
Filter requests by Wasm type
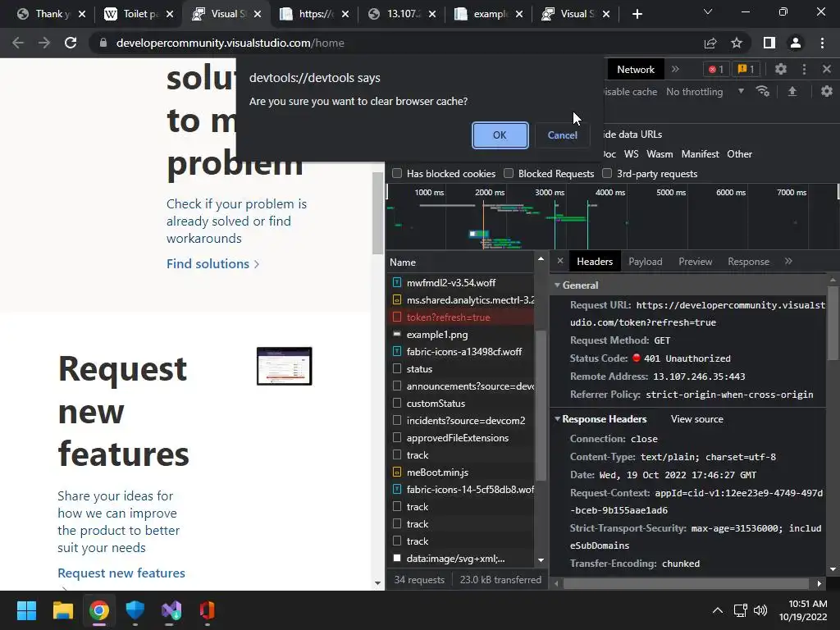(660, 153)
